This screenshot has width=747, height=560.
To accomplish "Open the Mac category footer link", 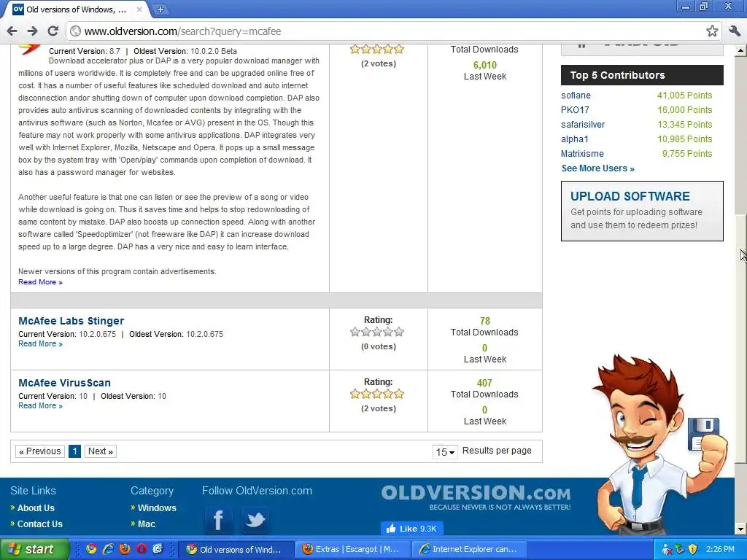I will [x=146, y=524].
